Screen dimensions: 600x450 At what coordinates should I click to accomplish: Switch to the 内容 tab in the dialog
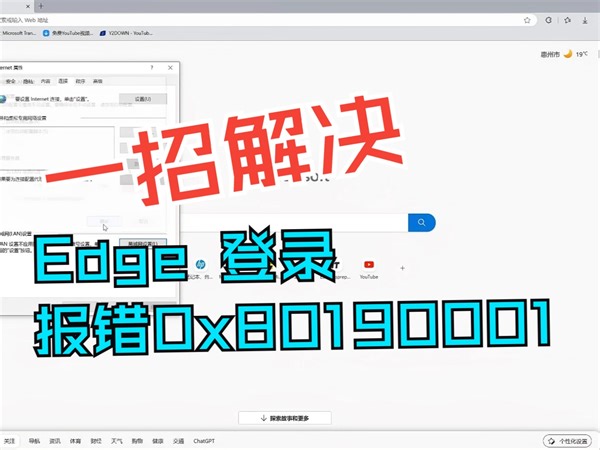click(46, 81)
